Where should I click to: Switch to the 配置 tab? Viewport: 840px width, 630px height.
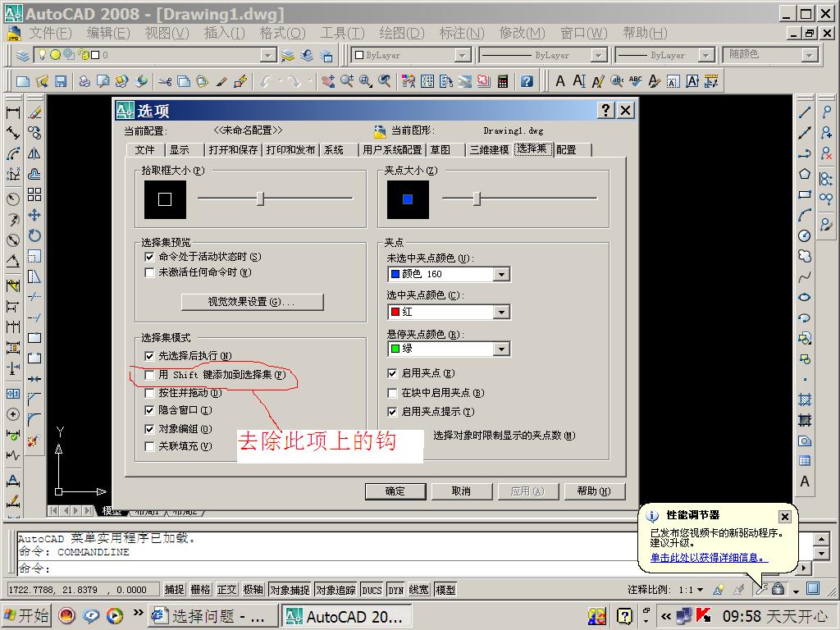(x=566, y=150)
